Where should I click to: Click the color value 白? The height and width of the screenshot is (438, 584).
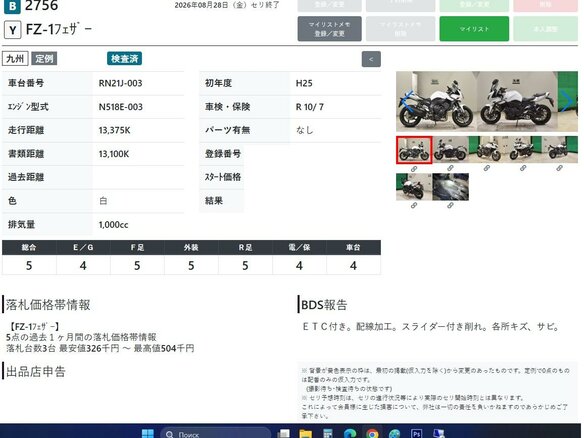(x=103, y=201)
